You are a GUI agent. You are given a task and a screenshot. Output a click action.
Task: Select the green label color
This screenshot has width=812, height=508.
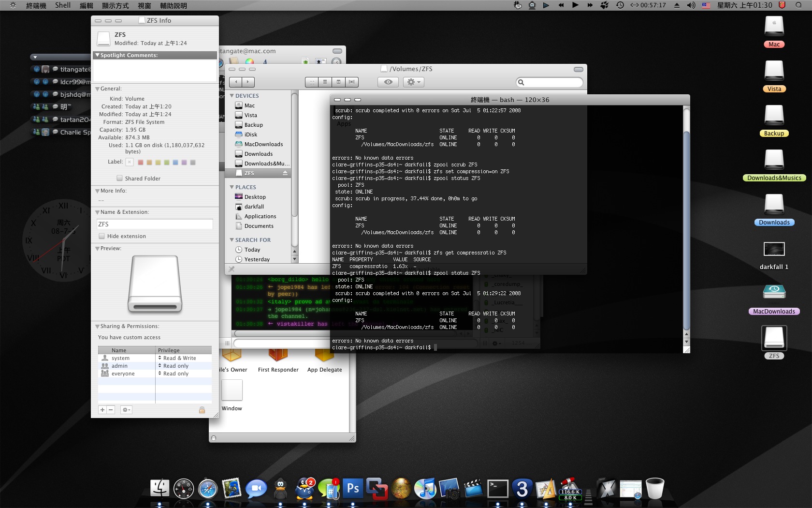(167, 163)
